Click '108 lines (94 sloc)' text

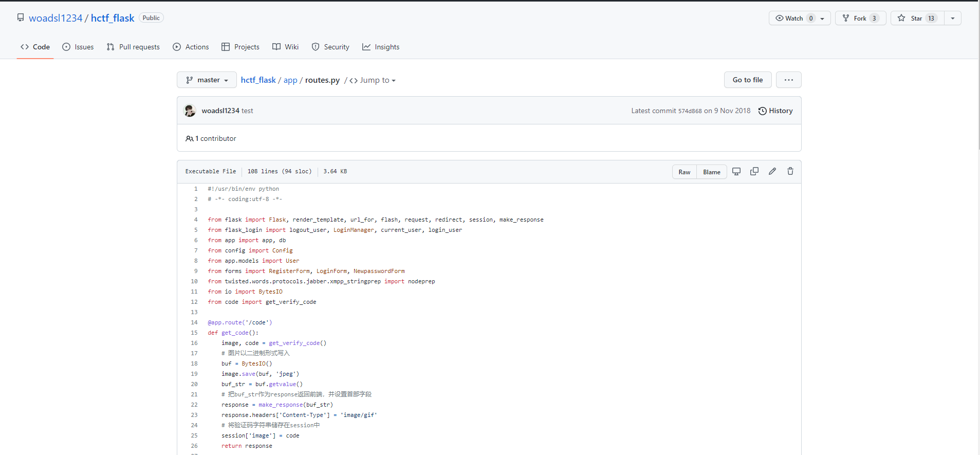[280, 171]
